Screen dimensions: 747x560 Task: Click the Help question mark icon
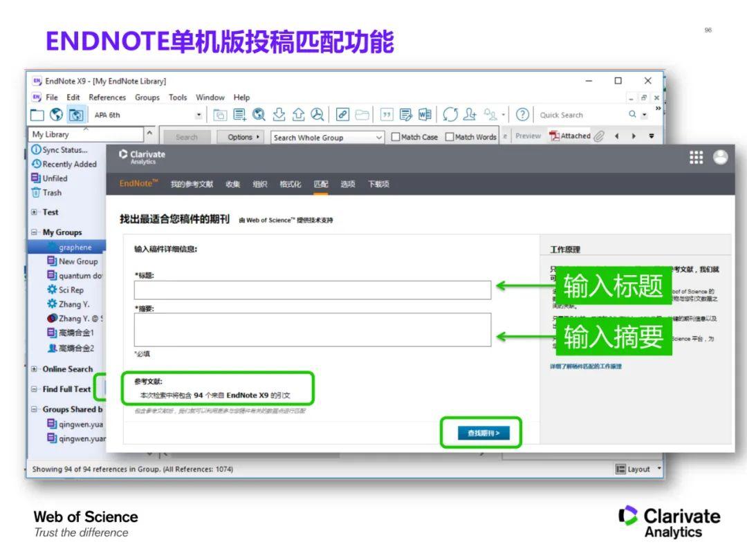(x=524, y=115)
